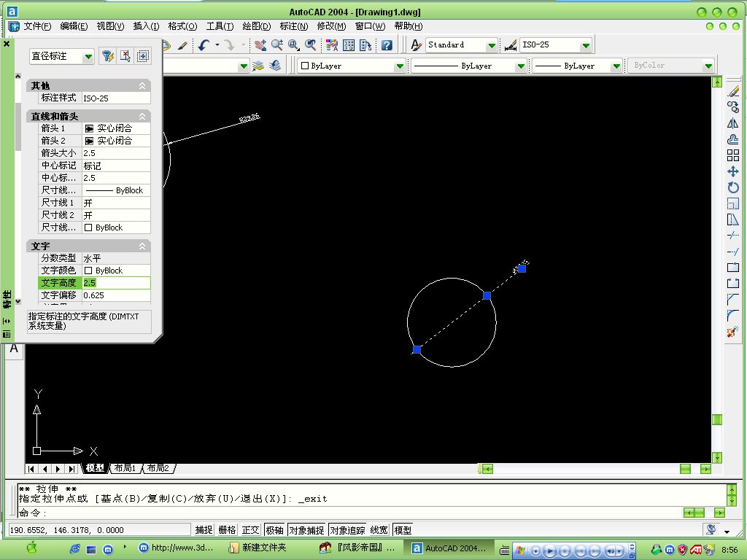Viewport: 747px width, 560px height.
Task: Select the Break at Point tool
Action: (733, 268)
